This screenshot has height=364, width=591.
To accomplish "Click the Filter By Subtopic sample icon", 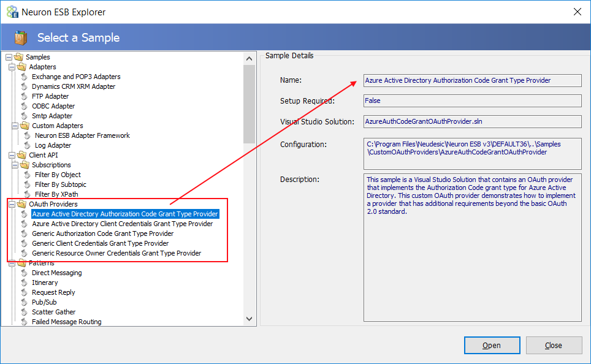I will pos(28,184).
